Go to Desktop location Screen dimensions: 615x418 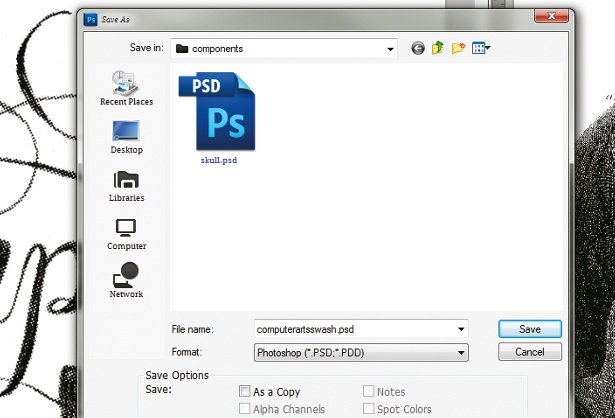click(x=126, y=137)
